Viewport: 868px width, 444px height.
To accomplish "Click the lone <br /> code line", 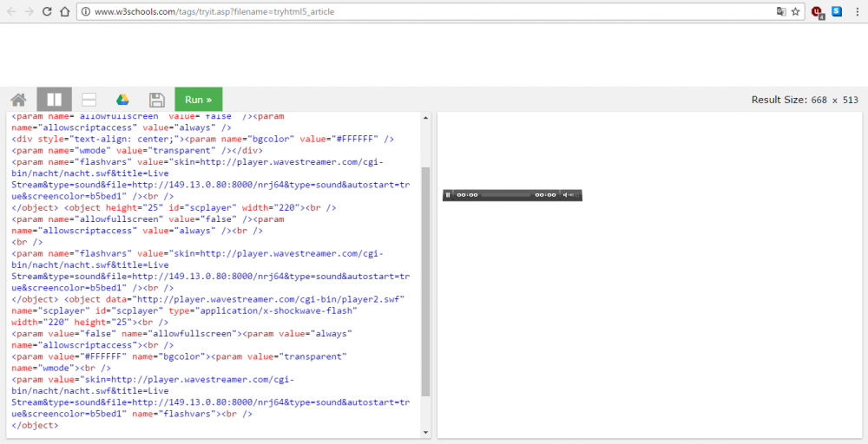I will [27, 242].
